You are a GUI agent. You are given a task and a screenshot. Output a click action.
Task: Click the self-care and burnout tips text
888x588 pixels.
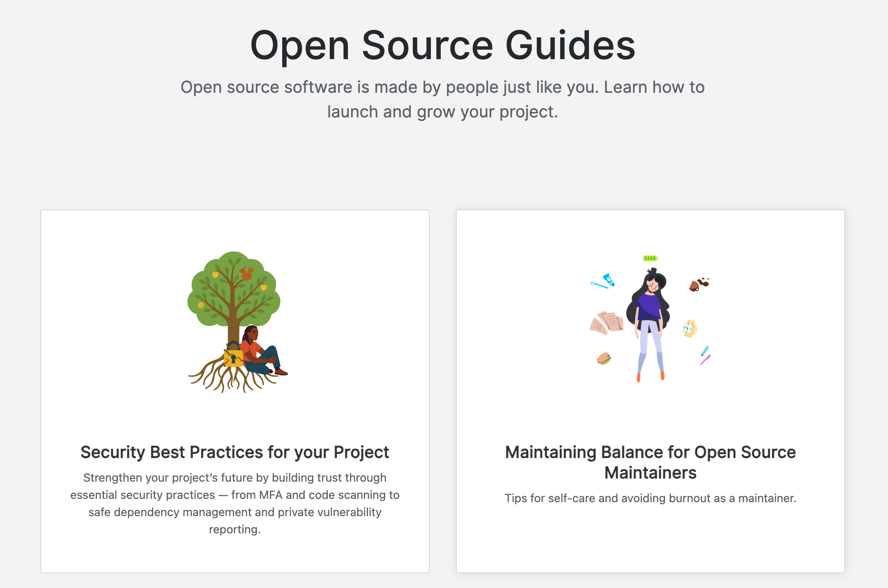650,498
